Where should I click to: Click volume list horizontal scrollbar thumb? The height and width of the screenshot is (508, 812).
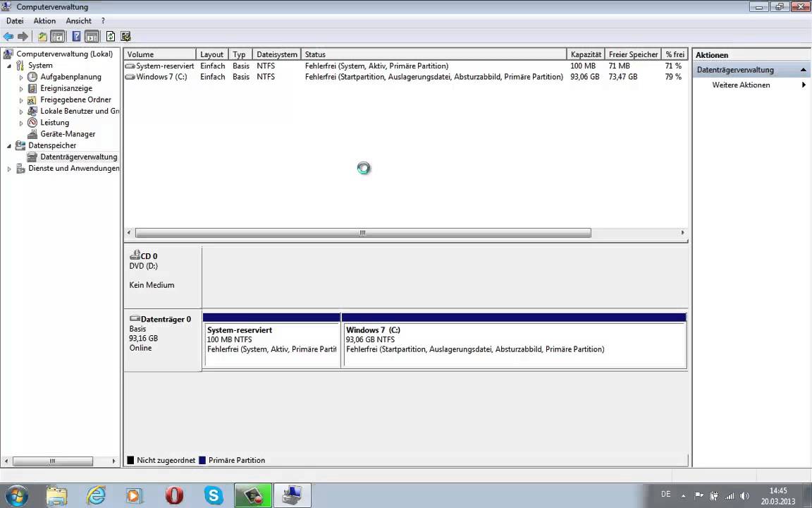coord(362,233)
